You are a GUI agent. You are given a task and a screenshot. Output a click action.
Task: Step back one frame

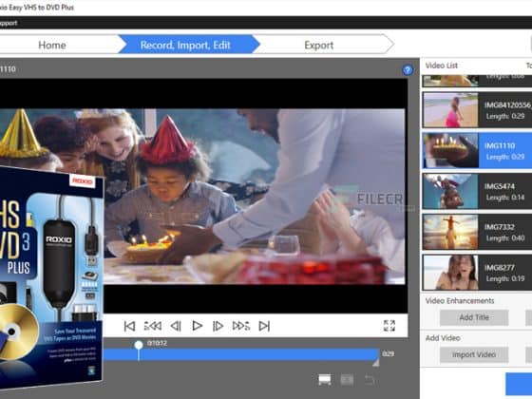(x=176, y=326)
